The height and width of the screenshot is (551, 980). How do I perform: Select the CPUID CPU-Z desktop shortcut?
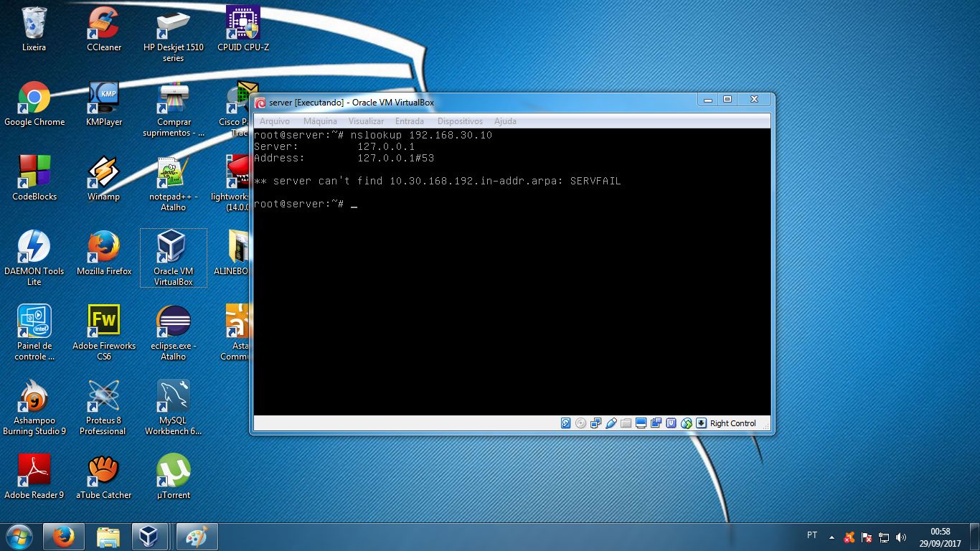[243, 29]
